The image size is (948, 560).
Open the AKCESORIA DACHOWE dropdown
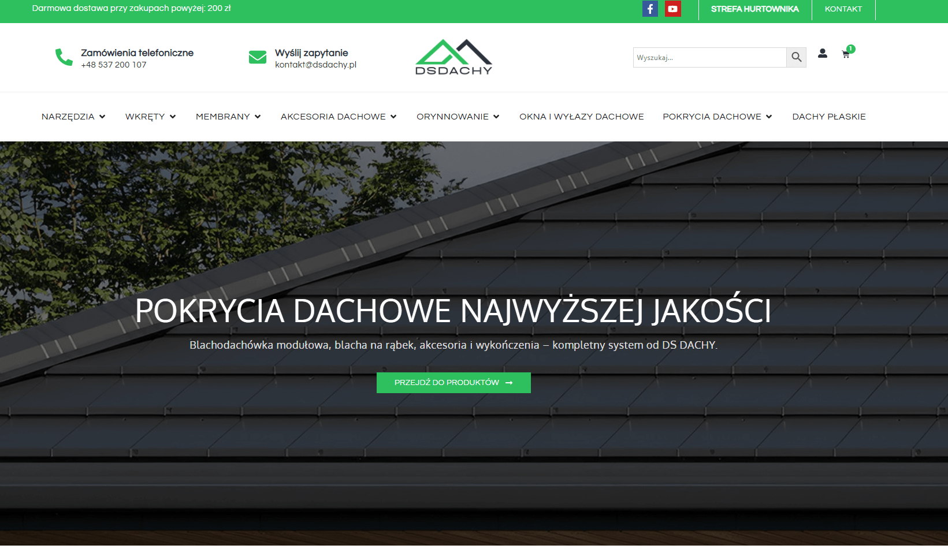pyautogui.click(x=339, y=117)
